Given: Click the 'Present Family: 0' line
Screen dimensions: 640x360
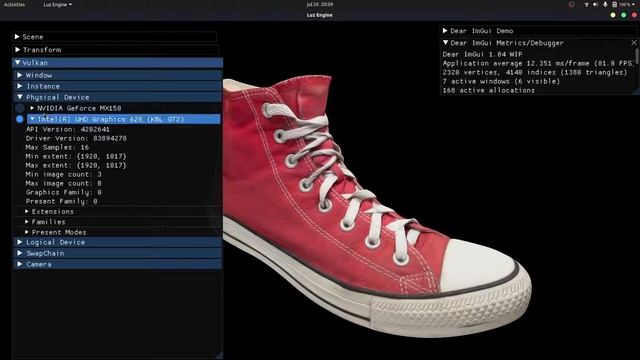Looking at the screenshot, I should pyautogui.click(x=61, y=201).
